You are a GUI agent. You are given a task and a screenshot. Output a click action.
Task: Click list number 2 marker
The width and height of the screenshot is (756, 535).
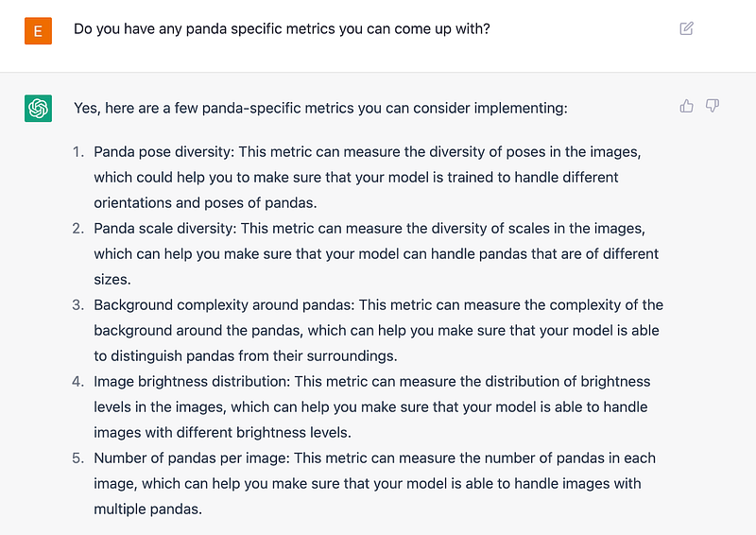78,228
